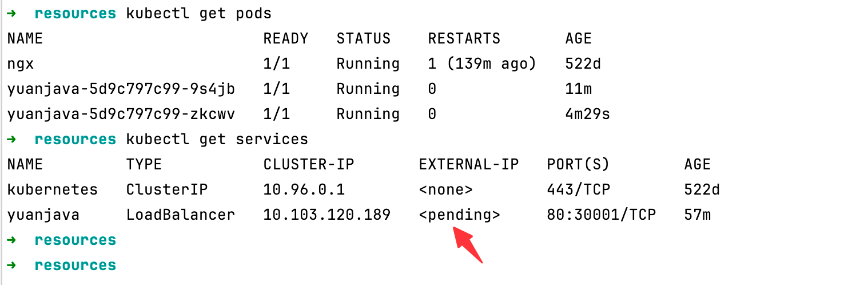Screen dimensions: 868x285
Task: Click the '80:30001/TCP' port value
Action: coord(602,215)
